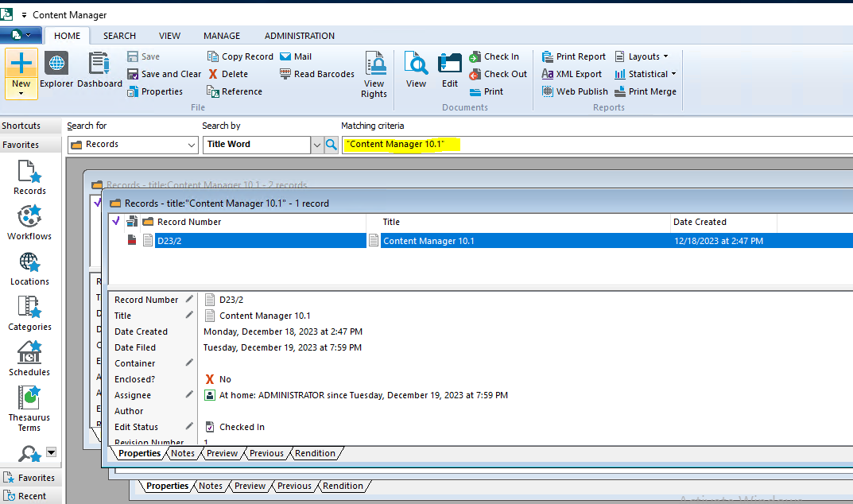Image resolution: width=853 pixels, height=504 pixels.
Task: Open Categories favorite shortcut
Action: click(29, 313)
